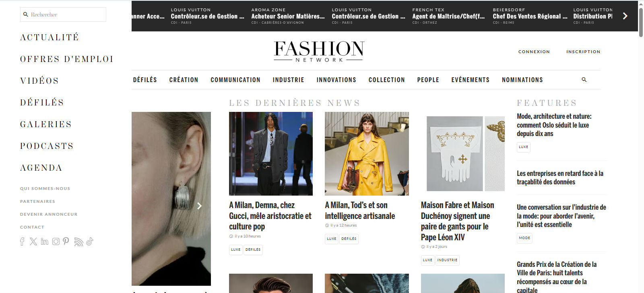Focus the Rechercher search field
The width and height of the screenshot is (644, 293).
pos(63,14)
